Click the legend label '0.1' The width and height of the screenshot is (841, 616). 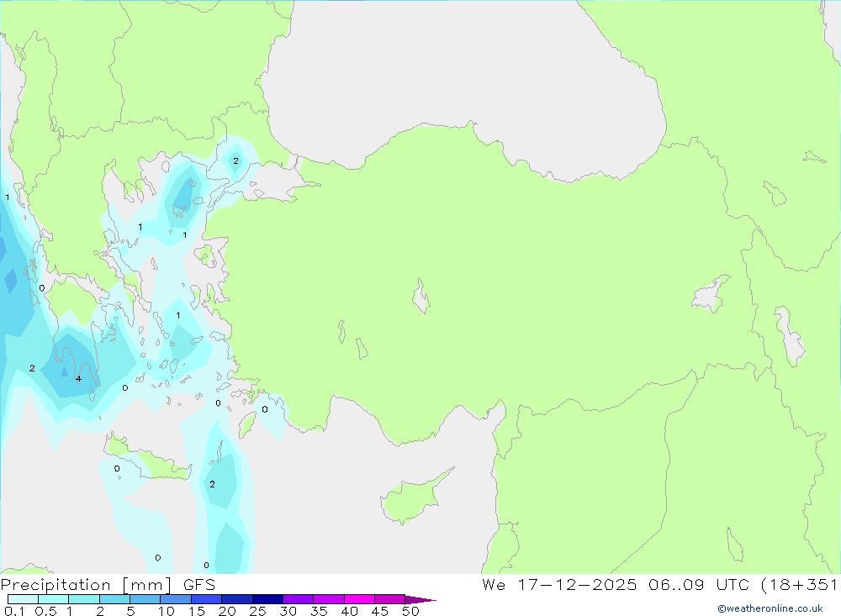click(14, 611)
